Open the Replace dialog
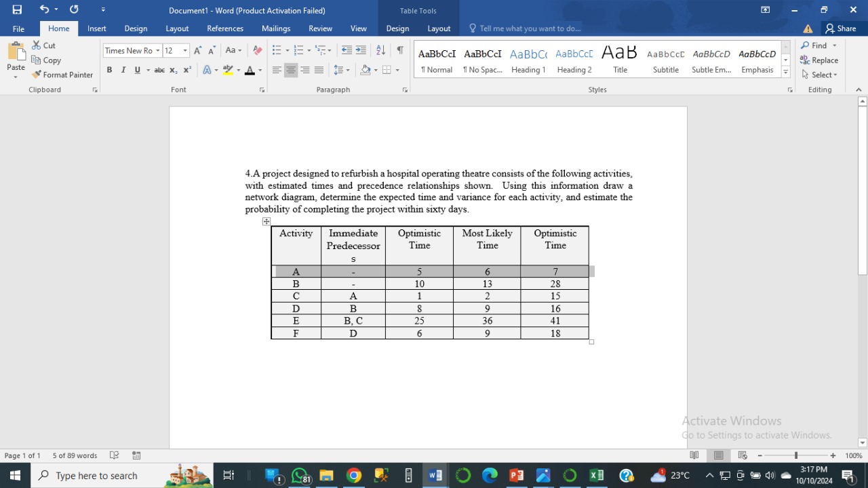 tap(820, 60)
